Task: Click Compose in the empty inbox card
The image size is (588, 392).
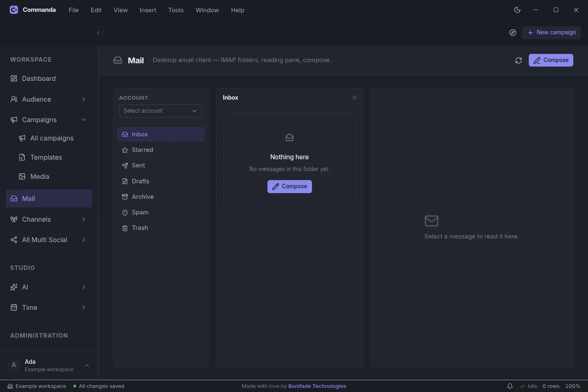Action: click(x=290, y=187)
